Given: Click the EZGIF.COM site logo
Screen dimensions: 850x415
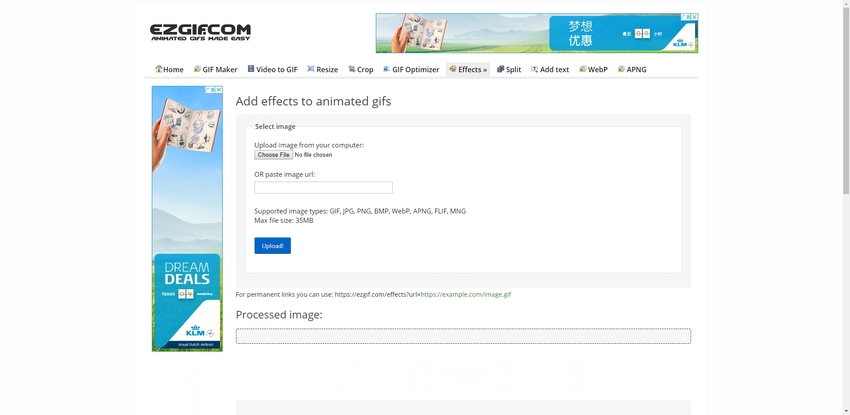Looking at the screenshot, I should pyautogui.click(x=200, y=32).
